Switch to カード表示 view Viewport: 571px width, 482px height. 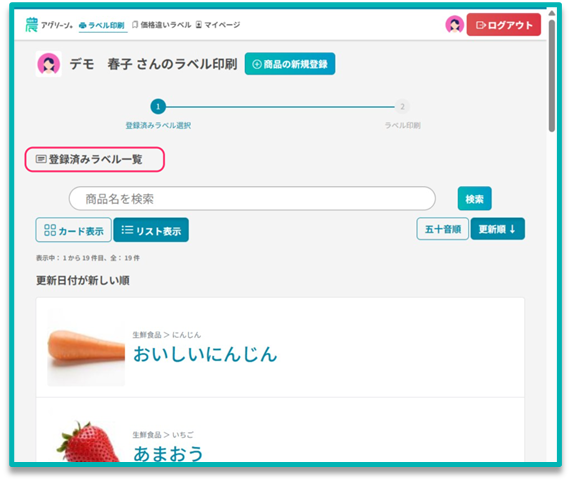(x=74, y=230)
